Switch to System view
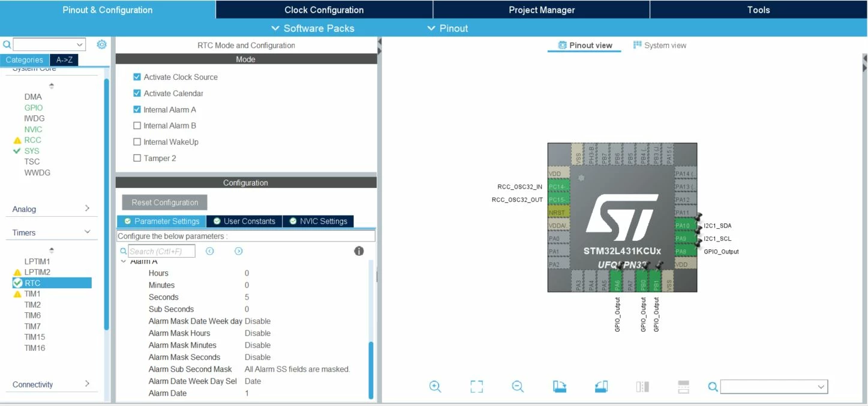Viewport: 868px width, 406px height. [660, 45]
